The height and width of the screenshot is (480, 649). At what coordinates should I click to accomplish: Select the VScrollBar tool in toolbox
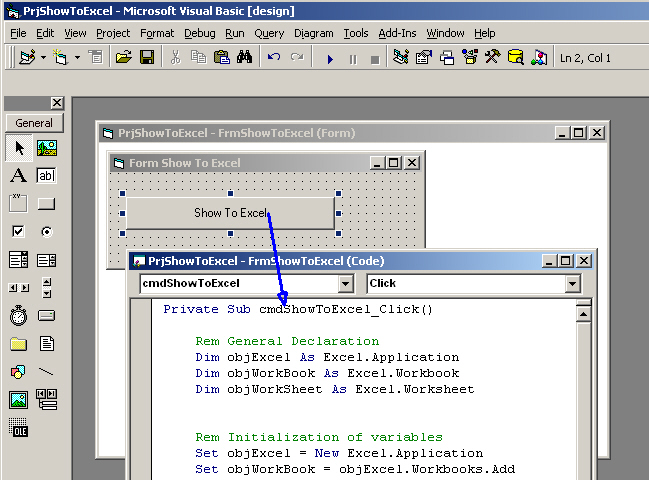click(47, 288)
